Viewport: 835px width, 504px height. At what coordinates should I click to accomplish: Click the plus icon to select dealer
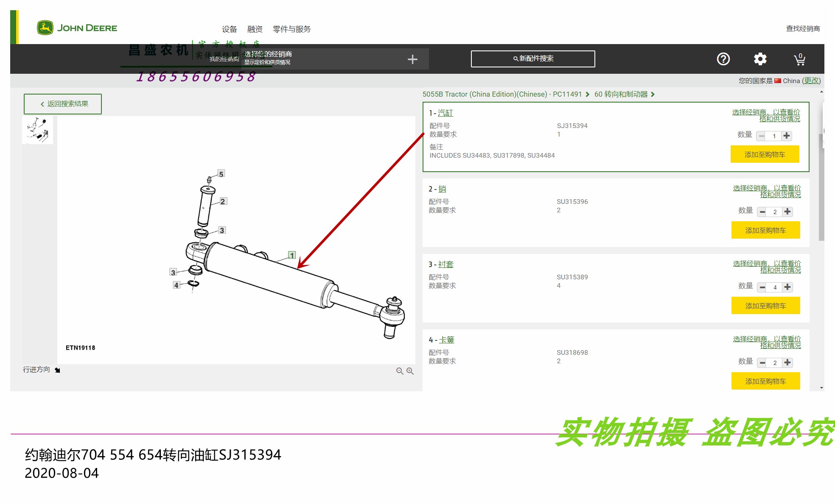pos(412,59)
